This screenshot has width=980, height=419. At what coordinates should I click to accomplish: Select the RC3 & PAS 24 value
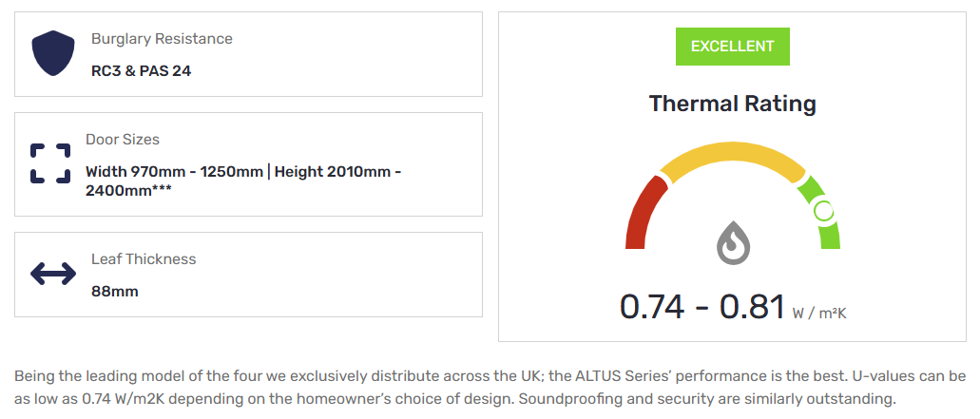click(x=142, y=71)
